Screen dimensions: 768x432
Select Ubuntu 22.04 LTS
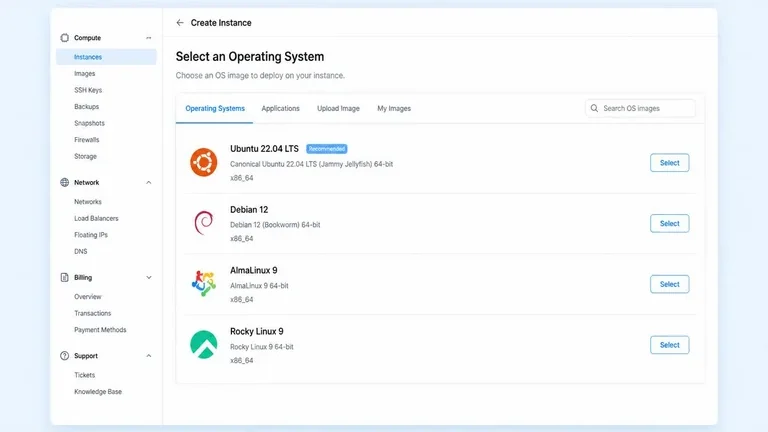[670, 163]
